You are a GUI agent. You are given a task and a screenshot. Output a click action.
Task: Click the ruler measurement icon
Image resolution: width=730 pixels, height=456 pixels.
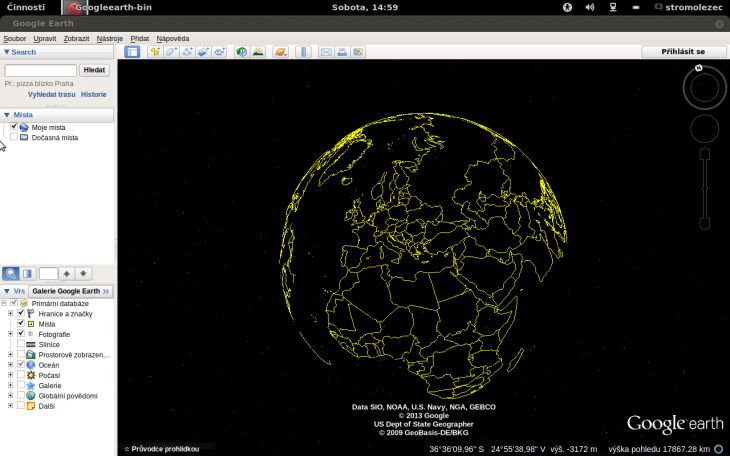[304, 52]
